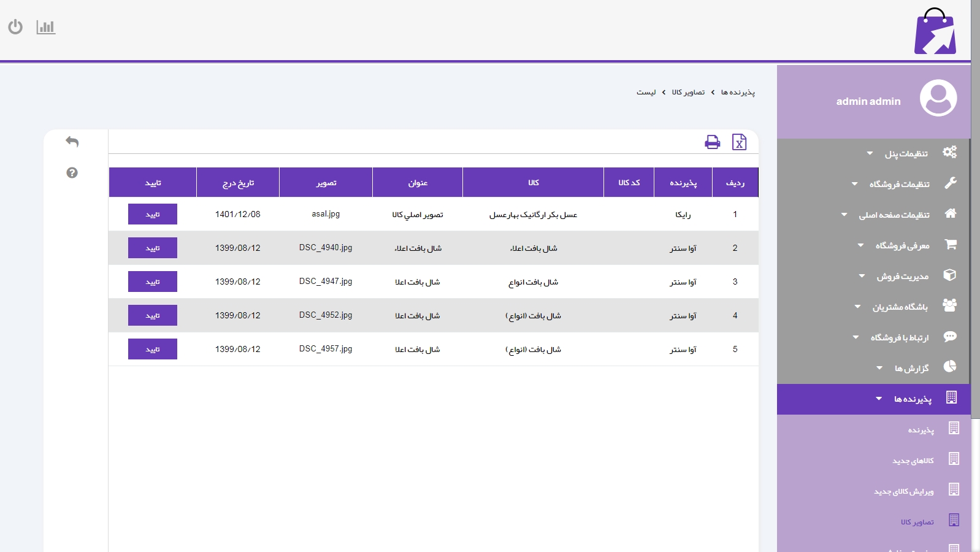Click the power logout icon
Viewport: 980px width, 552px height.
coord(15,27)
